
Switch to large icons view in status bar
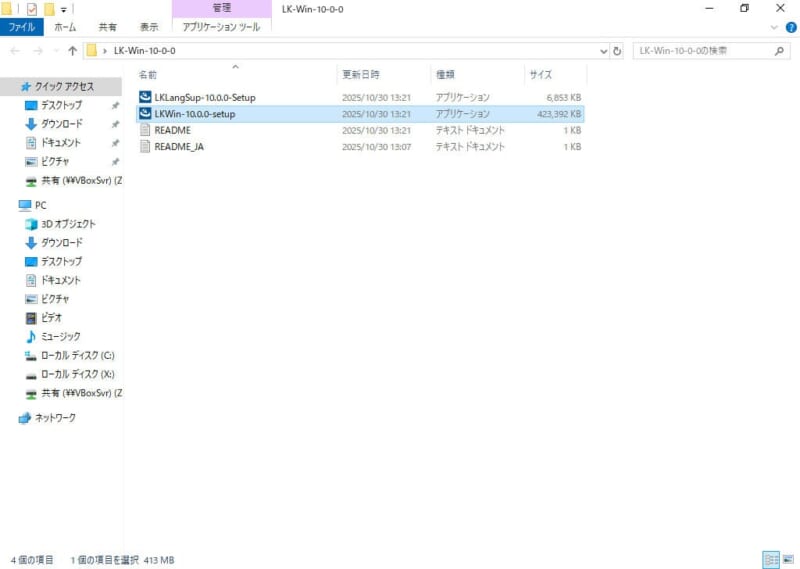tap(788, 559)
